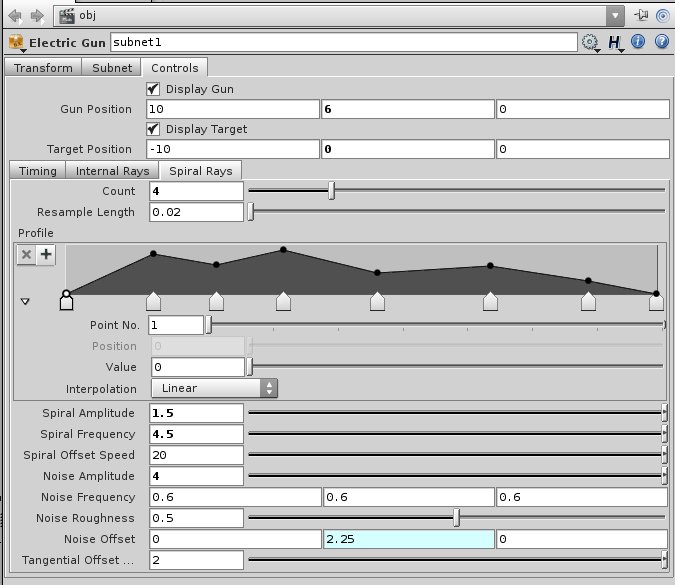The width and height of the screenshot is (675, 585).
Task: Open the Interpolation dropdown
Action: (214, 388)
